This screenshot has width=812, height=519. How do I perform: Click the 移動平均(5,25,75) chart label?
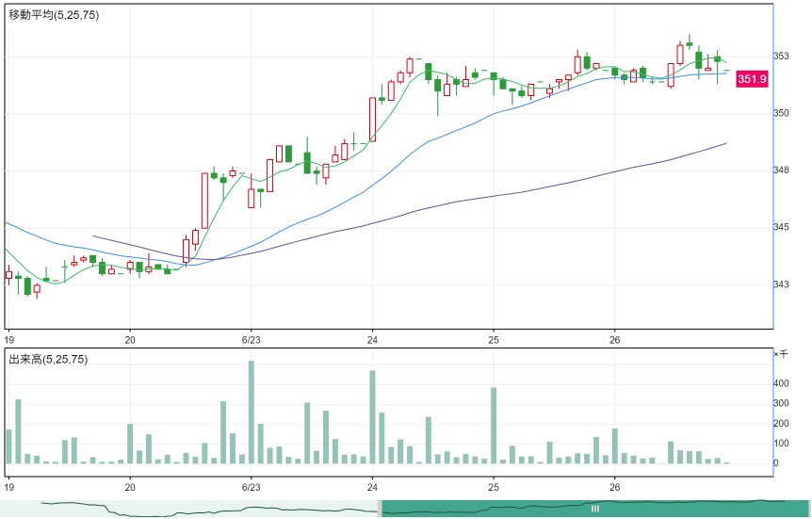(x=54, y=15)
